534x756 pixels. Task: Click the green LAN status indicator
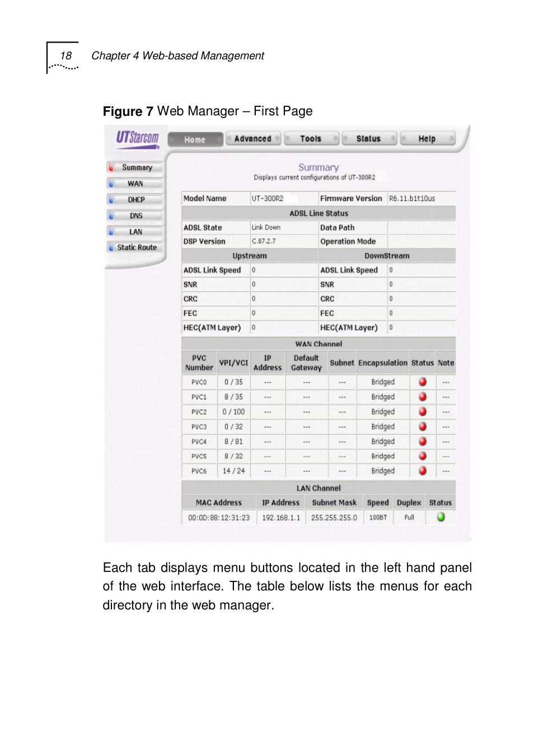click(441, 517)
